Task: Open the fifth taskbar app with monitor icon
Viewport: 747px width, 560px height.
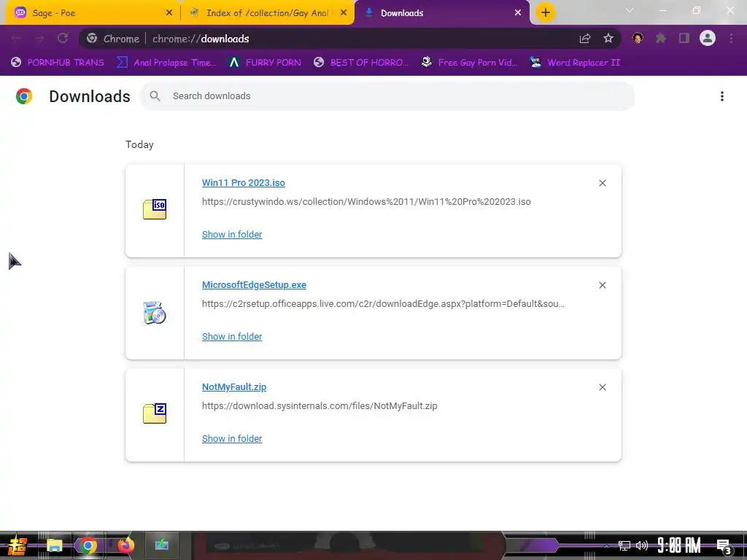Action: [x=161, y=545]
